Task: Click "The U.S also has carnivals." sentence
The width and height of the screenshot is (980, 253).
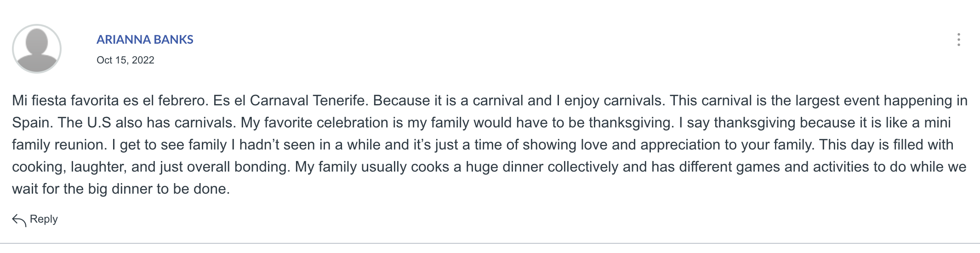Action: pyautogui.click(x=148, y=122)
